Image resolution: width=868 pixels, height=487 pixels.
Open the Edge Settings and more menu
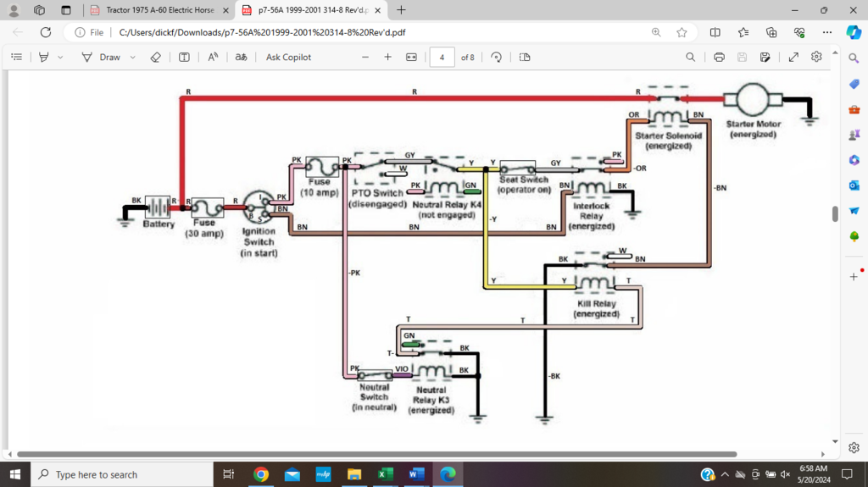coord(826,32)
